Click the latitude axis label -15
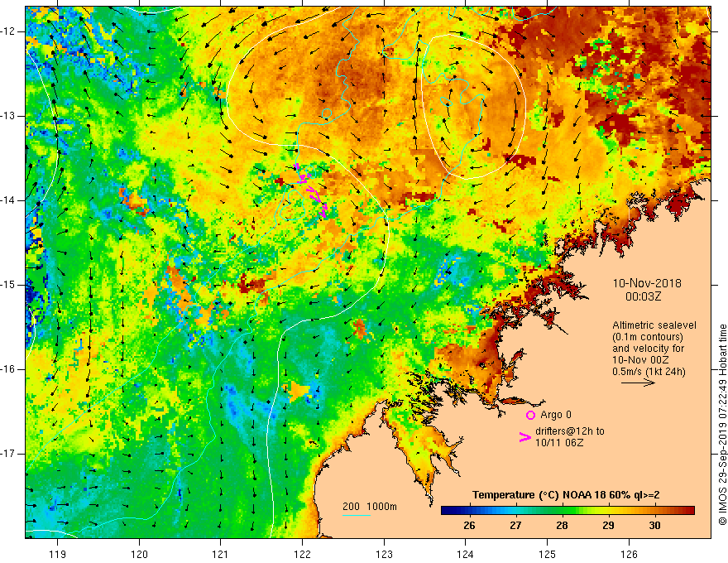728x563 pixels. pos(9,285)
